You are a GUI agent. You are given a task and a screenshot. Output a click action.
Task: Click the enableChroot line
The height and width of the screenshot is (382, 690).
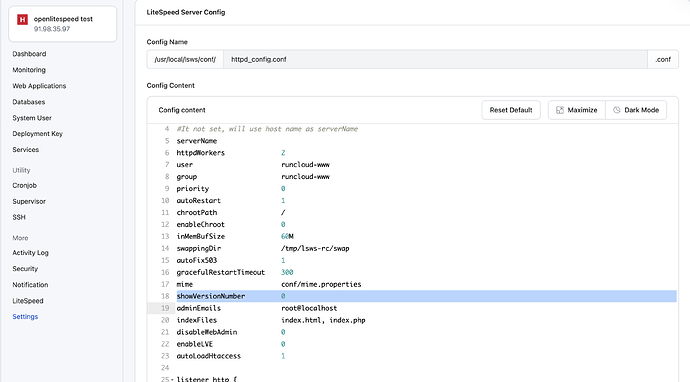426,224
